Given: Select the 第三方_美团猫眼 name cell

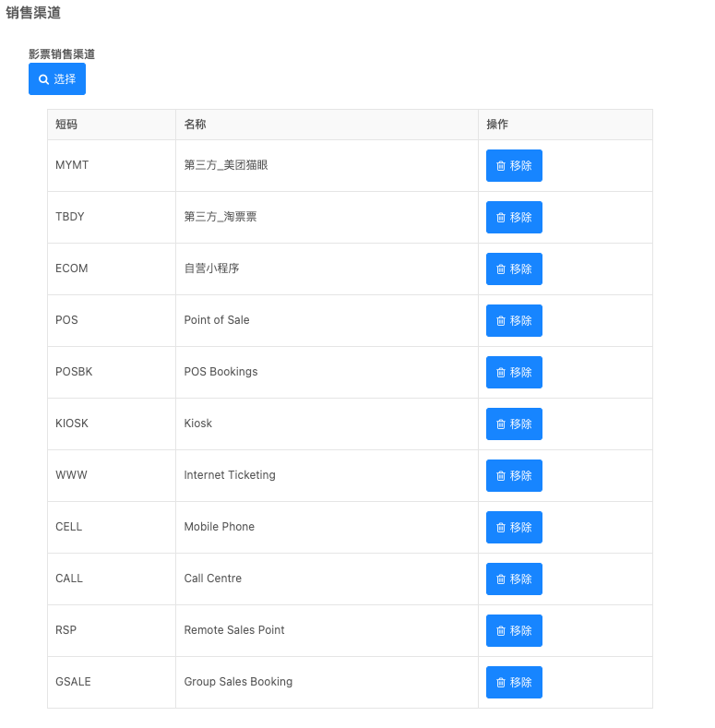Looking at the screenshot, I should pyautogui.click(x=226, y=165).
